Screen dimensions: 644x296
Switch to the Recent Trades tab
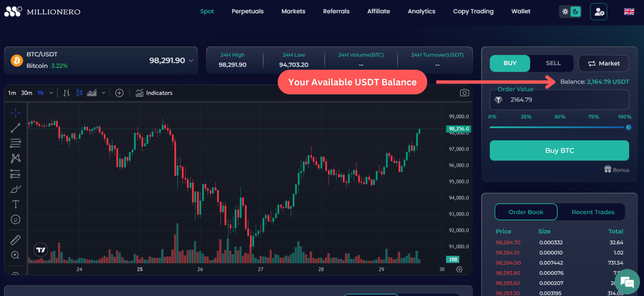[x=593, y=212]
